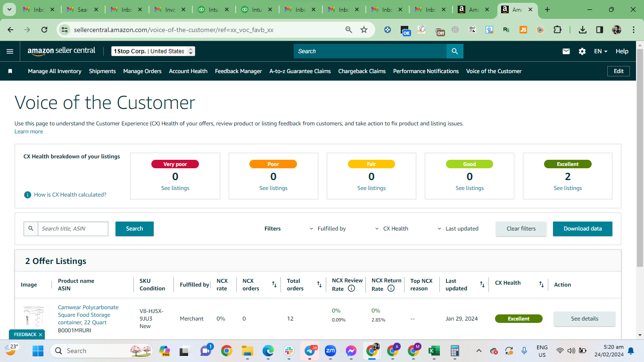Open the Seller Central mail messages icon
The height and width of the screenshot is (362, 644).
click(x=566, y=51)
